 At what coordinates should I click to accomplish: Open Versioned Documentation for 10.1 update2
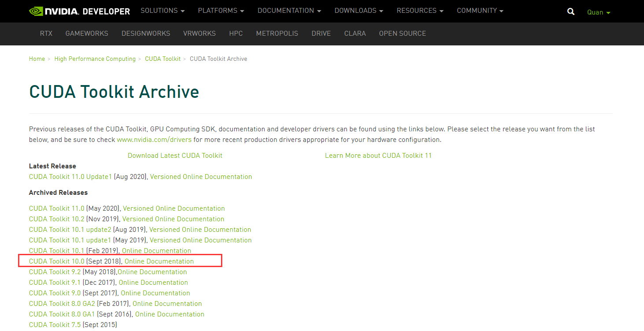[x=200, y=230]
